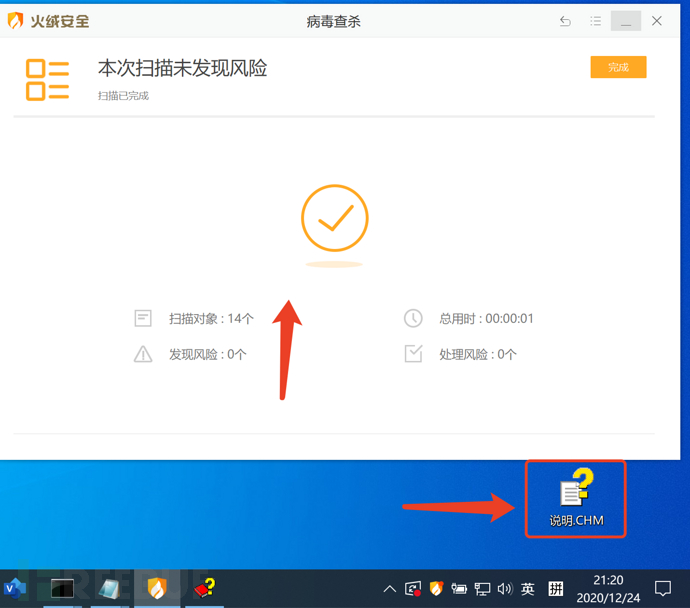Screen dimensions: 690x608
Task: Click the heading 本次扫描未发现风险
Action: point(182,68)
